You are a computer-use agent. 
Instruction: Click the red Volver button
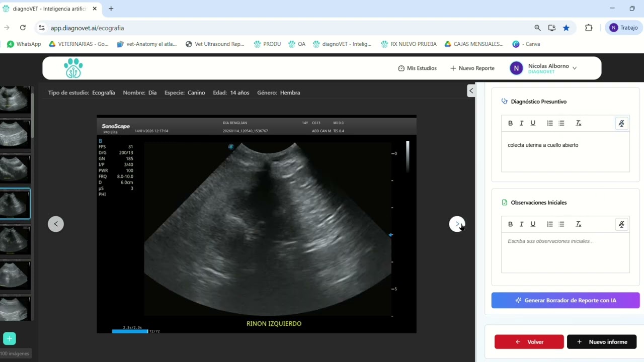[x=529, y=342]
